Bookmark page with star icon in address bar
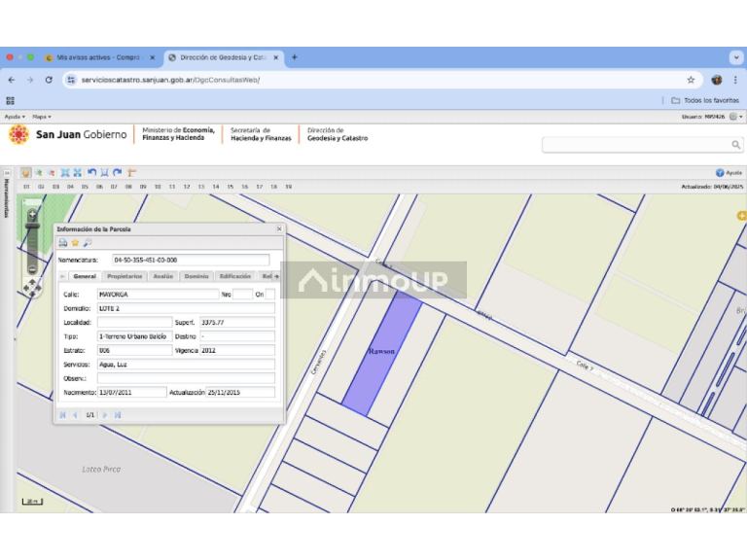The height and width of the screenshot is (560, 747). 691,80
